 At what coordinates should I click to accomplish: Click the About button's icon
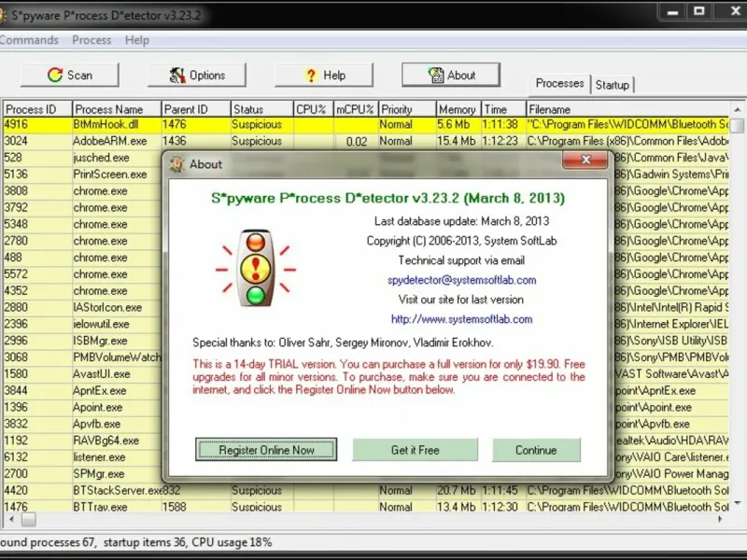click(x=435, y=75)
